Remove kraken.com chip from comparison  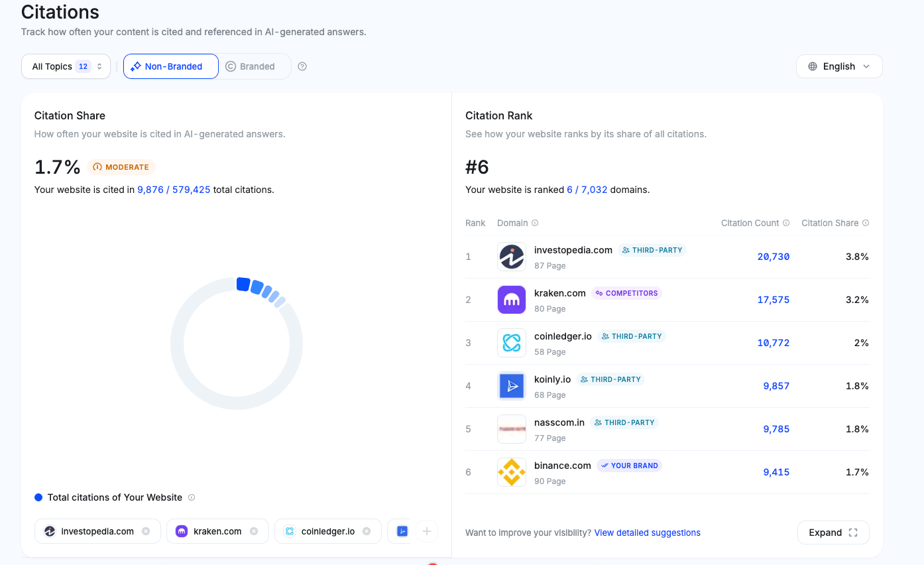254,531
